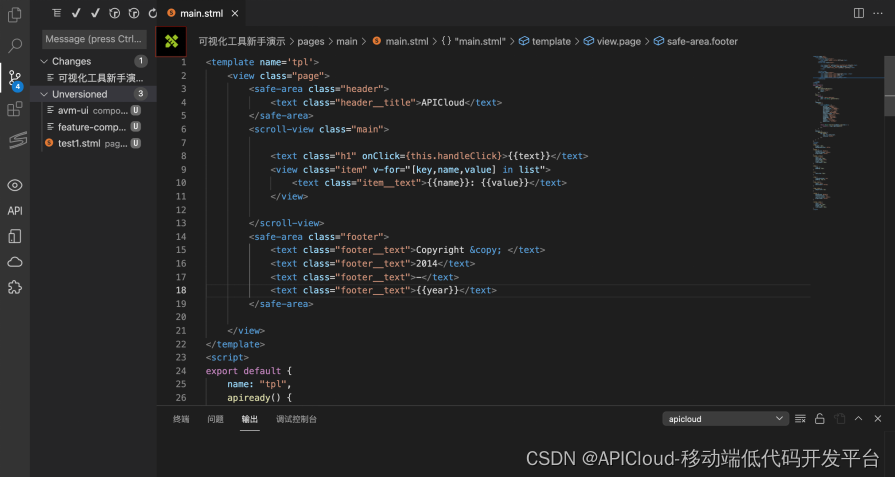
Task: Select test1.stml in Unversioned list
Action: click(x=94, y=143)
